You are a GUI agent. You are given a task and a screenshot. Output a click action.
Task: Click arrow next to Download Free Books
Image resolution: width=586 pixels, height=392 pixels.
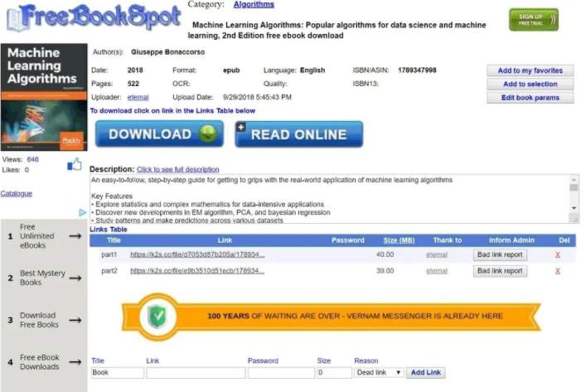75,320
